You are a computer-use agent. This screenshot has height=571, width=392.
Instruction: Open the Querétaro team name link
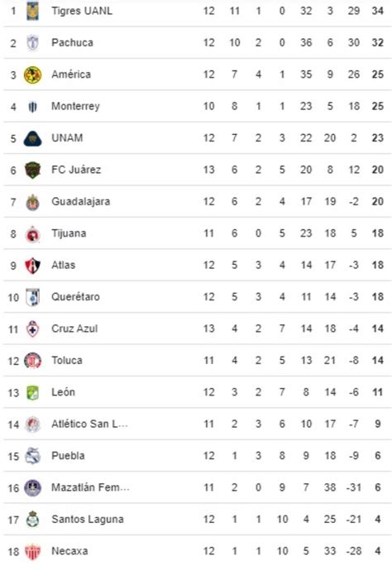point(75,297)
